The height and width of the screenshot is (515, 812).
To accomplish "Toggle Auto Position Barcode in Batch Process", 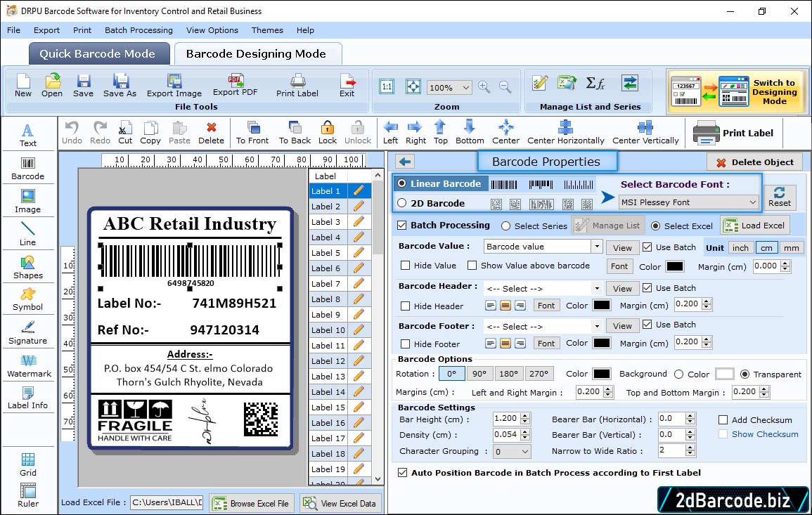I will [402, 473].
